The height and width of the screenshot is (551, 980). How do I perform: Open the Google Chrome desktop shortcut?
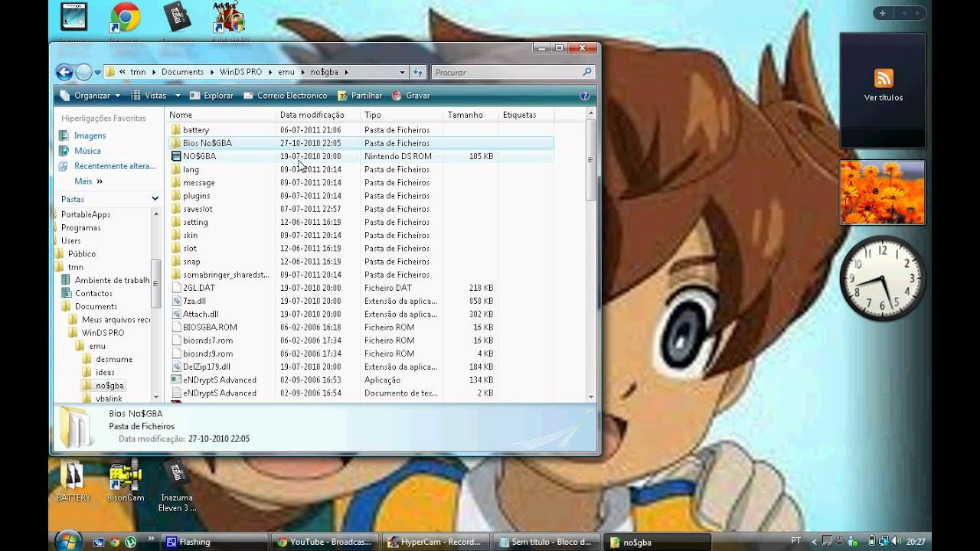[125, 17]
